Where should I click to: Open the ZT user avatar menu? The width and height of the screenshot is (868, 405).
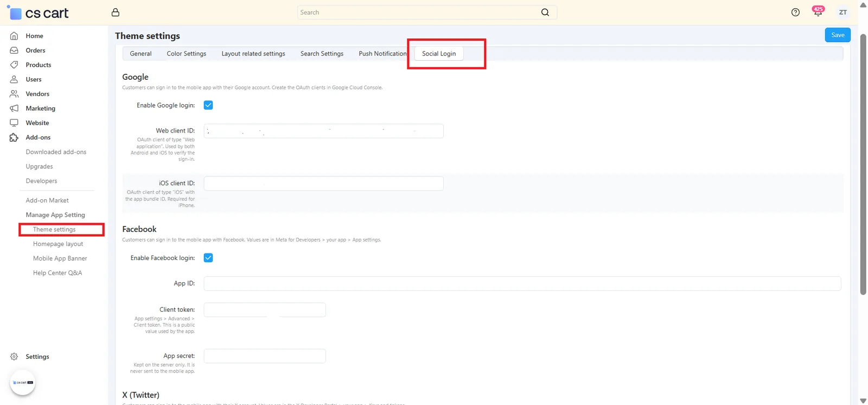[x=843, y=12]
